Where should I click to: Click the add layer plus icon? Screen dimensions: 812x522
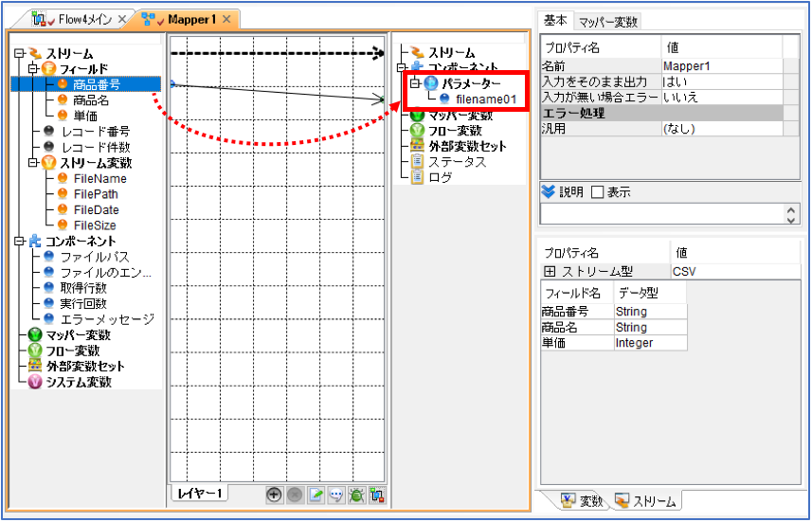click(x=274, y=495)
